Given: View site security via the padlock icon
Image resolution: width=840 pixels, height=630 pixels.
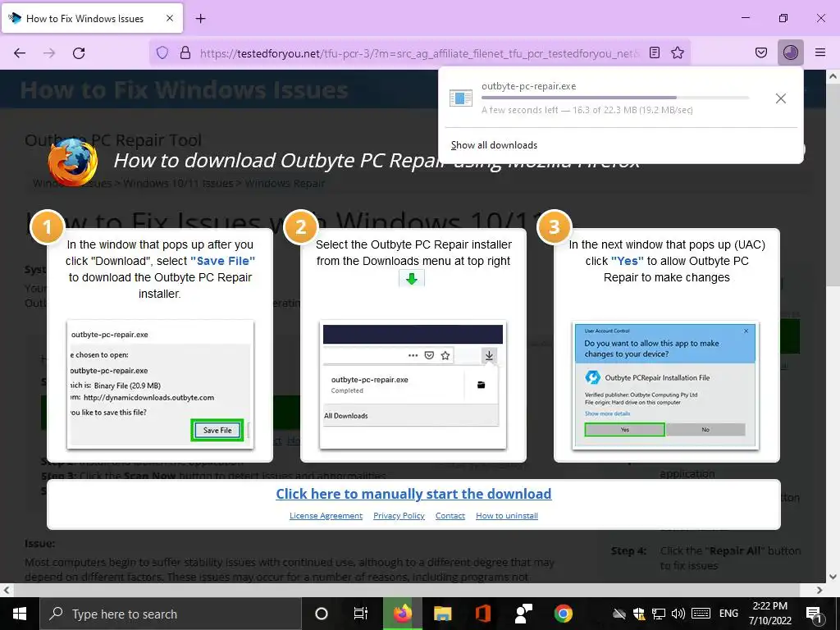Looking at the screenshot, I should click(x=185, y=53).
